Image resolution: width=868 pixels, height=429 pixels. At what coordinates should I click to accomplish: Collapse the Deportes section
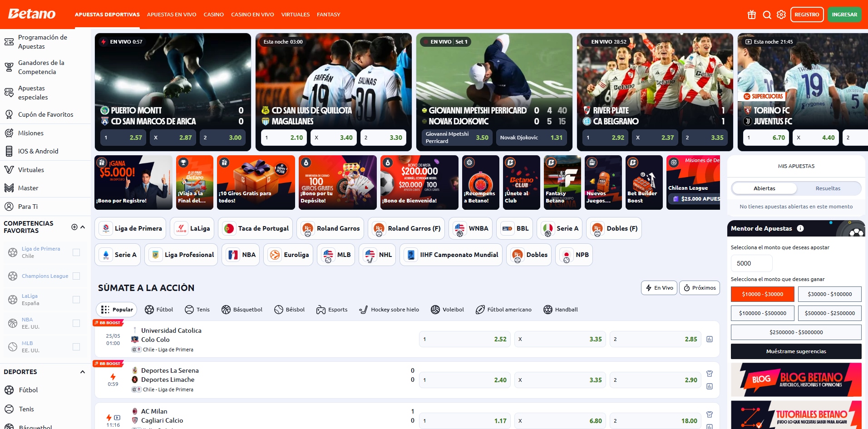pyautogui.click(x=83, y=372)
